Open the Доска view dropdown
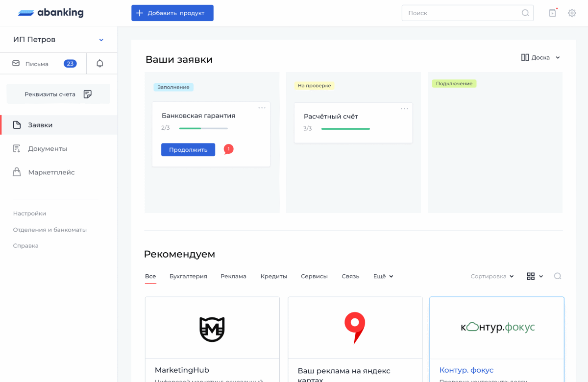 pos(541,57)
